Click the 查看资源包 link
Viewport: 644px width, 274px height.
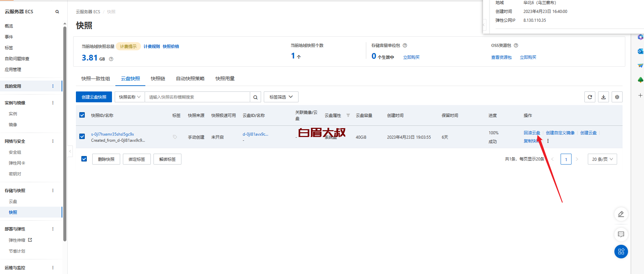(x=501, y=57)
